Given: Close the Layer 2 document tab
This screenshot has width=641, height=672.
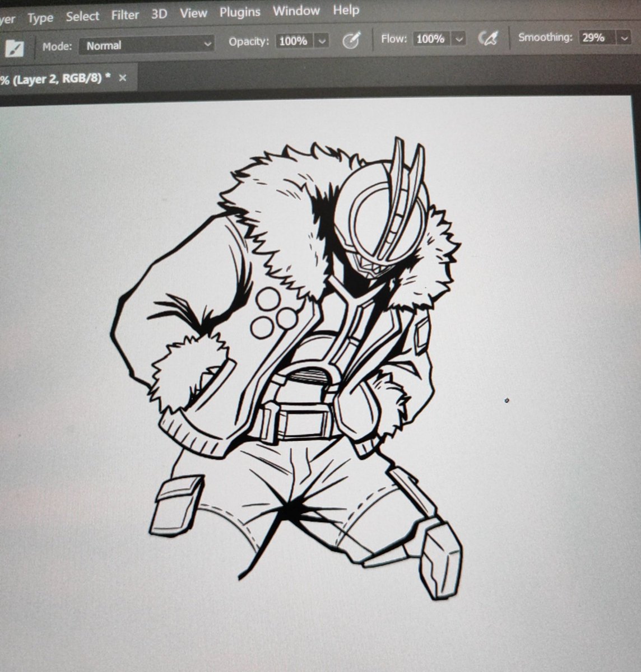Looking at the screenshot, I should pyautogui.click(x=123, y=78).
